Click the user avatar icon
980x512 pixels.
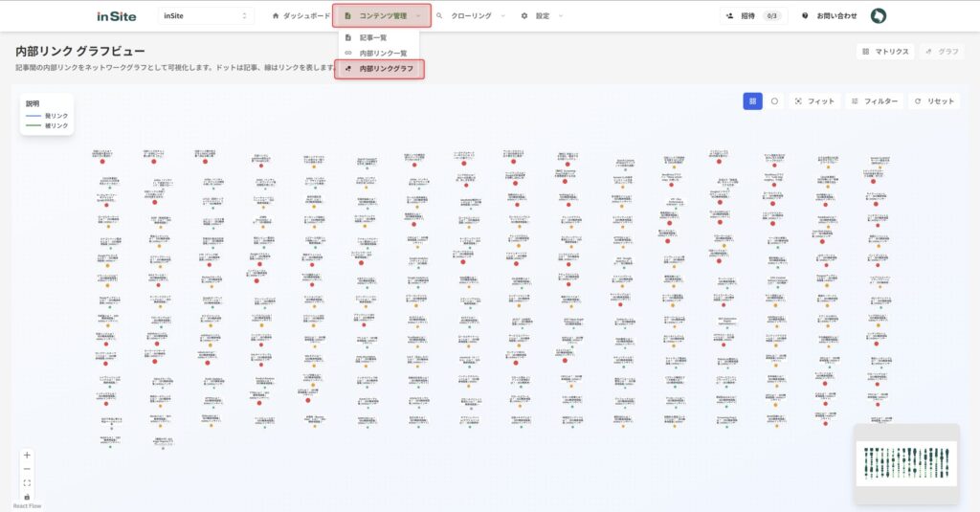[x=878, y=16]
